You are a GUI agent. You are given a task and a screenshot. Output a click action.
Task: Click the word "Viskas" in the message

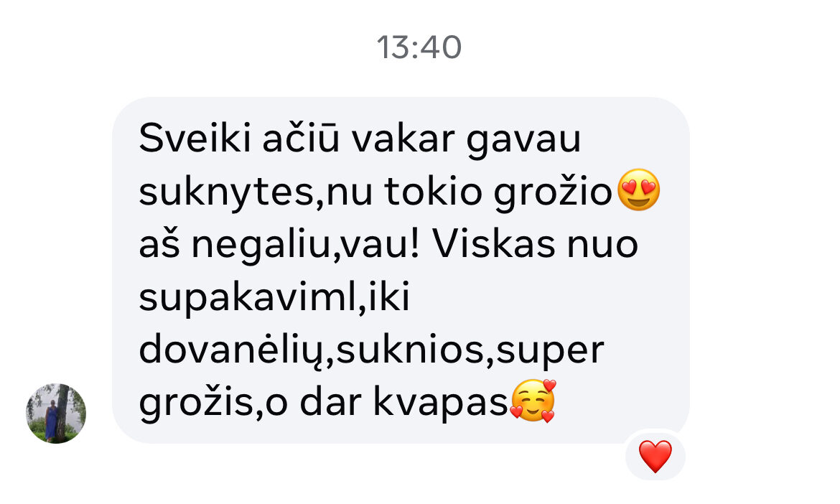(494, 244)
